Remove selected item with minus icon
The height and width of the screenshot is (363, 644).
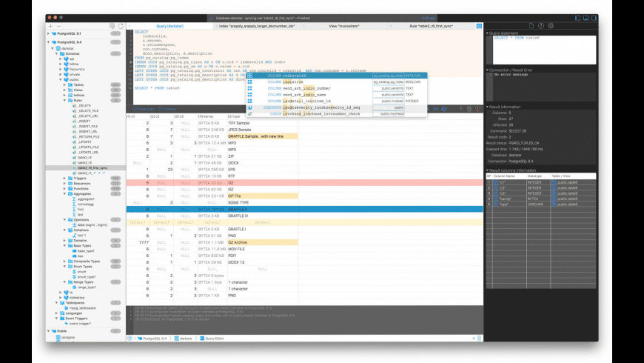(x=58, y=26)
